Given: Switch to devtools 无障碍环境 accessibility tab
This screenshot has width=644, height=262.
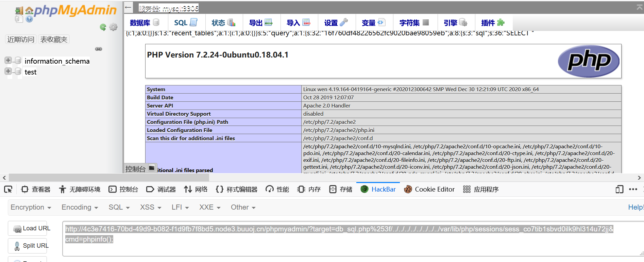Looking at the screenshot, I should click(x=80, y=189).
